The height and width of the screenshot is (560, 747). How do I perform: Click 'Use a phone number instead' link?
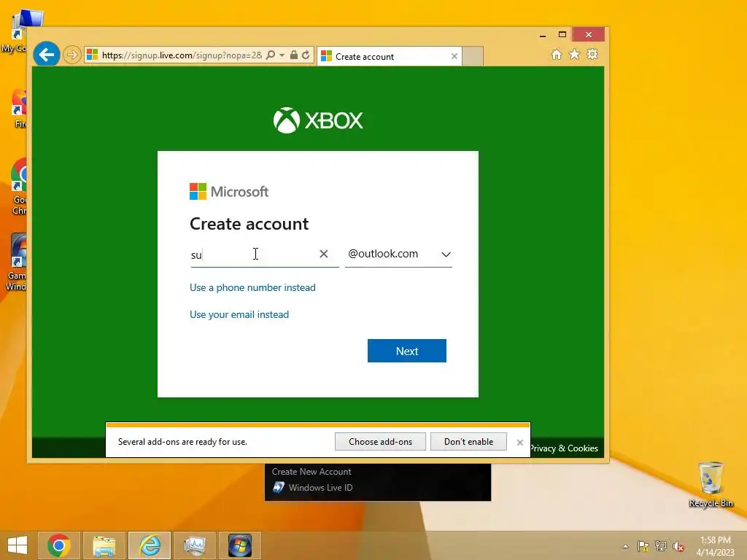(x=252, y=287)
